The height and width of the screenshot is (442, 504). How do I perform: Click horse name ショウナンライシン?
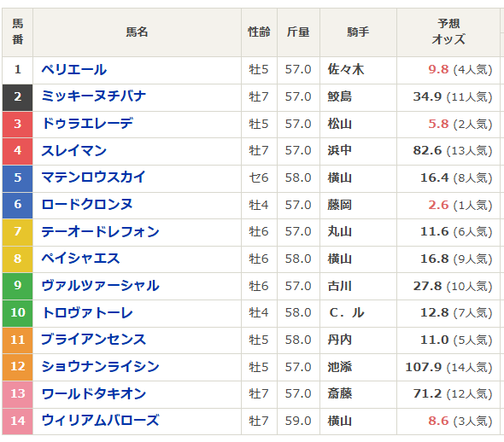[100, 367]
